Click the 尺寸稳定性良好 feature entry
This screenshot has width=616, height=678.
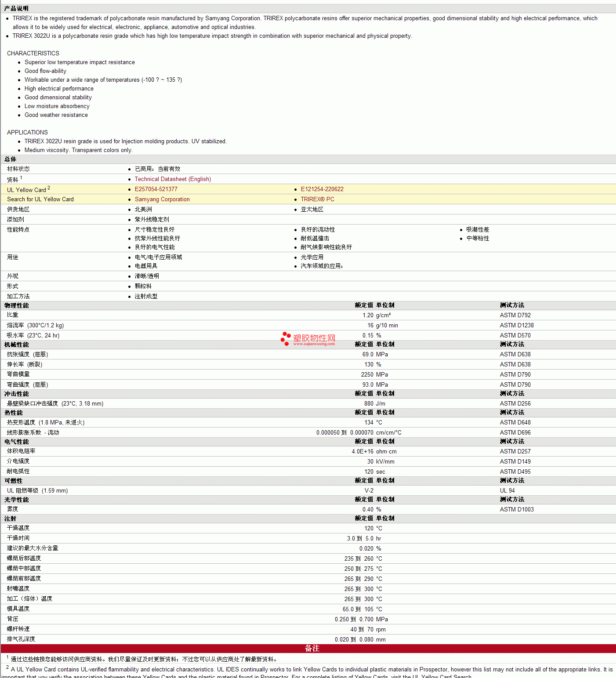pyautogui.click(x=155, y=230)
